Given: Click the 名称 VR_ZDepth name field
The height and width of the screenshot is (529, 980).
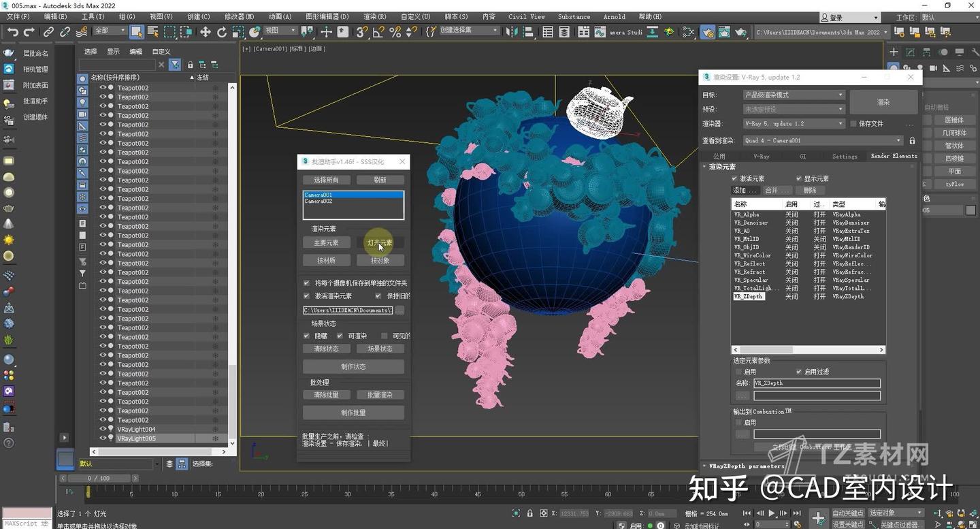Looking at the screenshot, I should point(817,383).
